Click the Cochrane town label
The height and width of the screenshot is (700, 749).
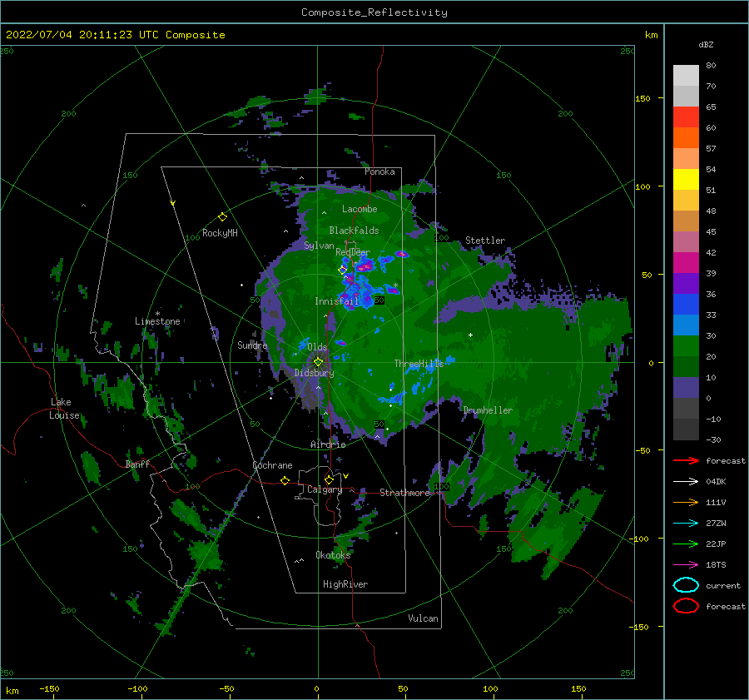[x=272, y=465]
